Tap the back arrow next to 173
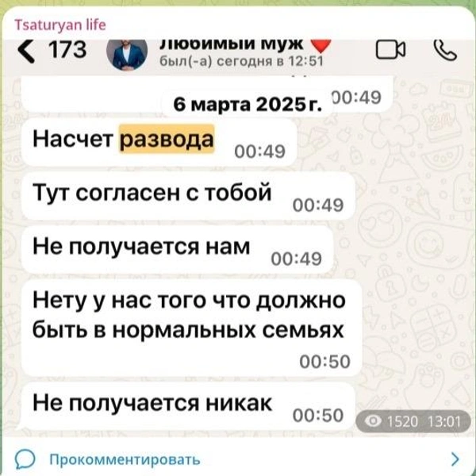 click(x=26, y=51)
